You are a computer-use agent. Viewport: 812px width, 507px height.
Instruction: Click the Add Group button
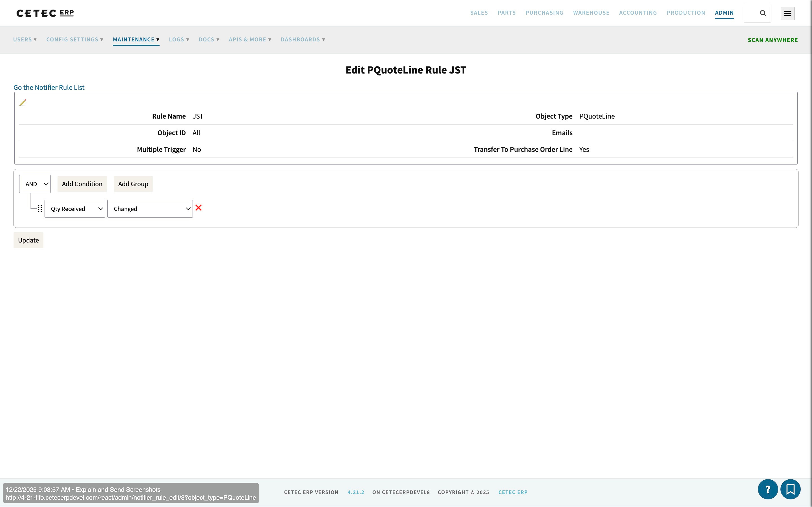pos(133,184)
